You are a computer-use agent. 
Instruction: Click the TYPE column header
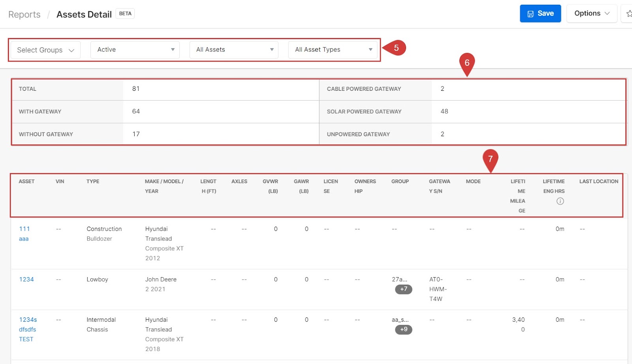[93, 182]
